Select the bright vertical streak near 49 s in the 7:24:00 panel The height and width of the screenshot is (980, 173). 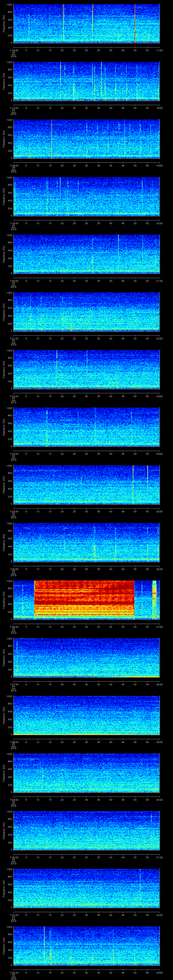pos(133,485)
